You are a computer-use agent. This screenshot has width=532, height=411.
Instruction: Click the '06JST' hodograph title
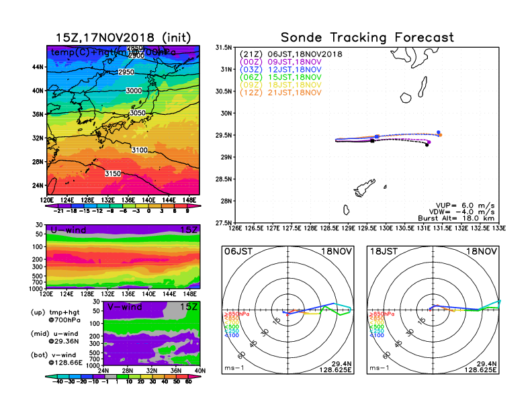point(238,251)
